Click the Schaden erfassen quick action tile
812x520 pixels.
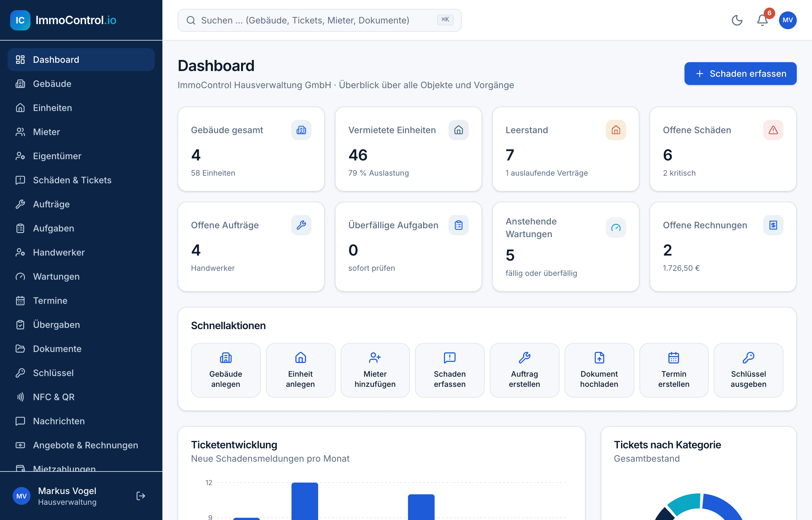point(449,370)
